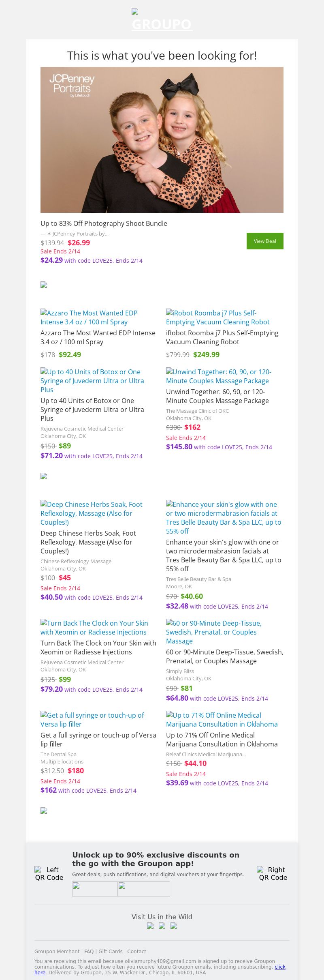Viewport: 324px width, 980px height.
Task: Open the JCPenney Portraits photo banner
Action: click(x=162, y=140)
